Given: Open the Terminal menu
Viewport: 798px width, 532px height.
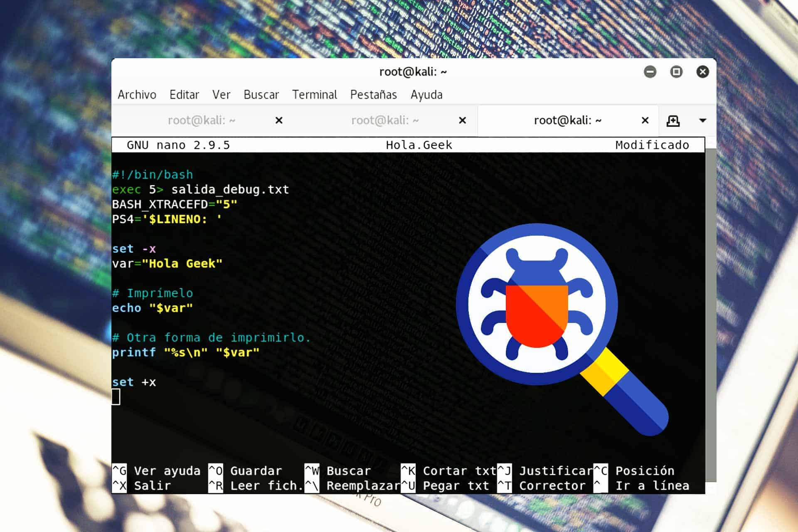Looking at the screenshot, I should click(315, 95).
